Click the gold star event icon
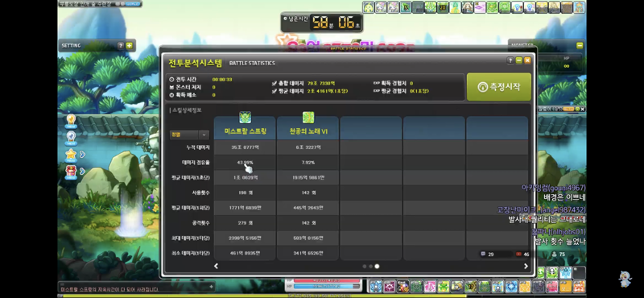 (x=71, y=155)
